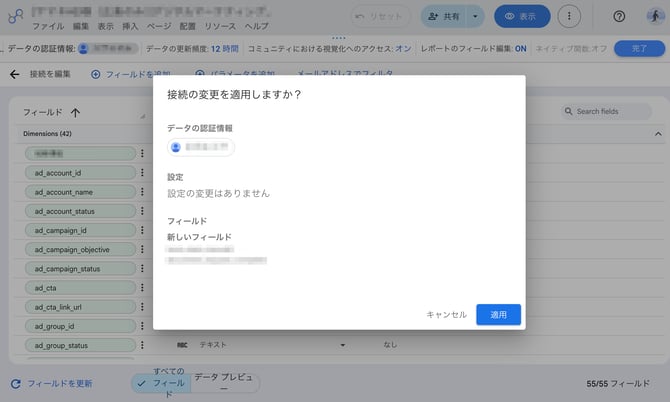Open the 編集 menu

[x=81, y=26]
